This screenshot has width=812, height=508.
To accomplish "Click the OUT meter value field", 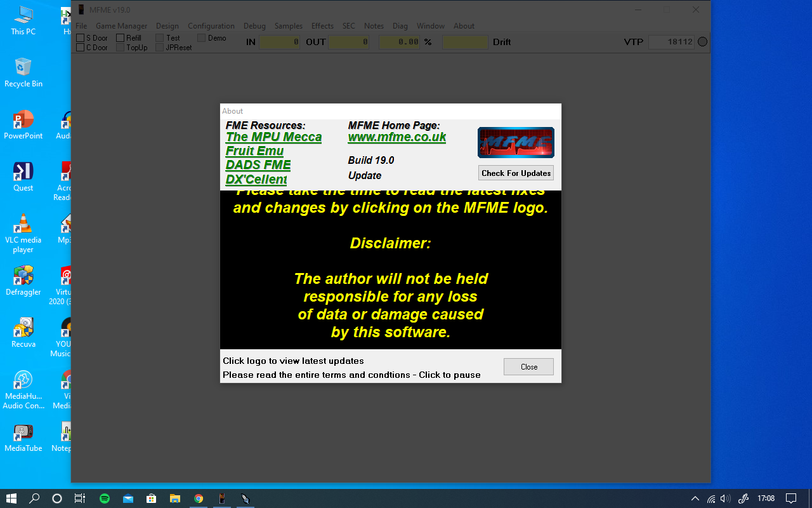I will [348, 42].
